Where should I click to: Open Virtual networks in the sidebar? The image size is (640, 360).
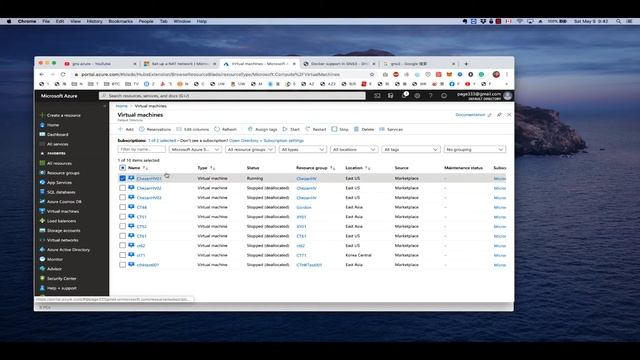pyautogui.click(x=62, y=240)
